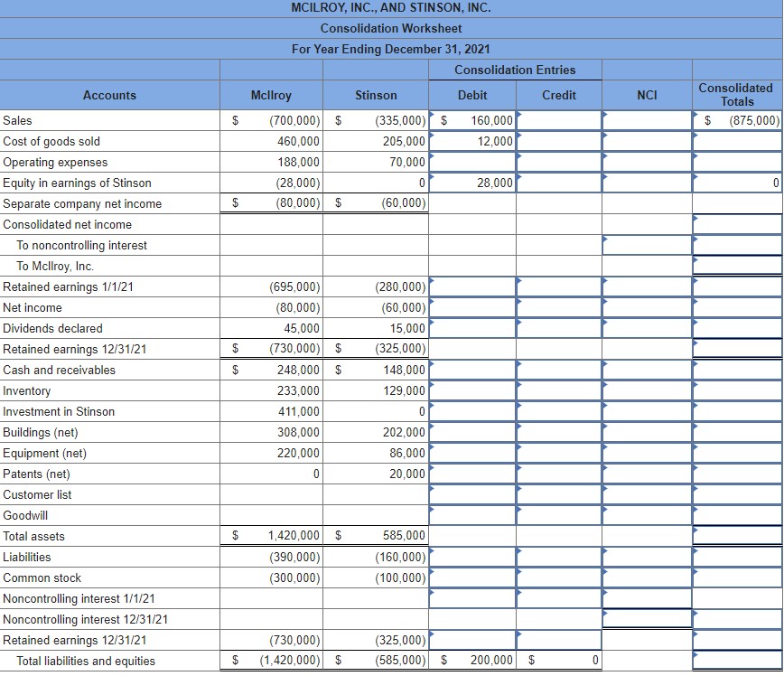The height and width of the screenshot is (676, 784).
Task: Click the NCI column header
Action: click(647, 95)
